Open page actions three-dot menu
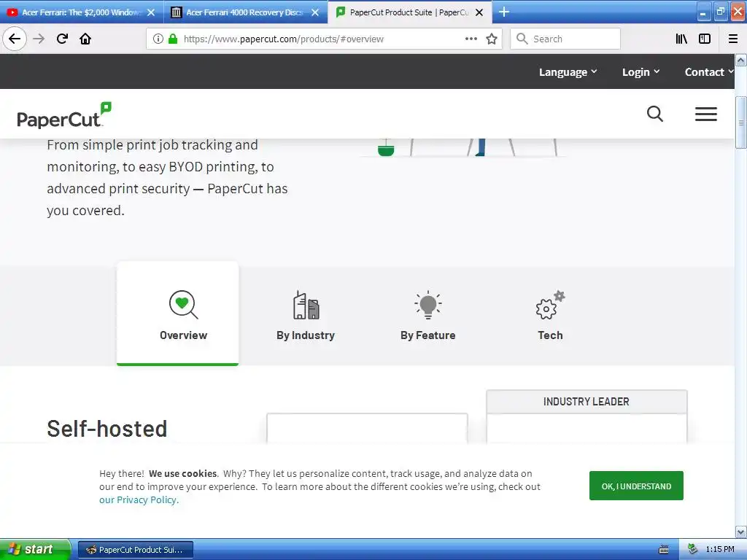 coord(471,39)
